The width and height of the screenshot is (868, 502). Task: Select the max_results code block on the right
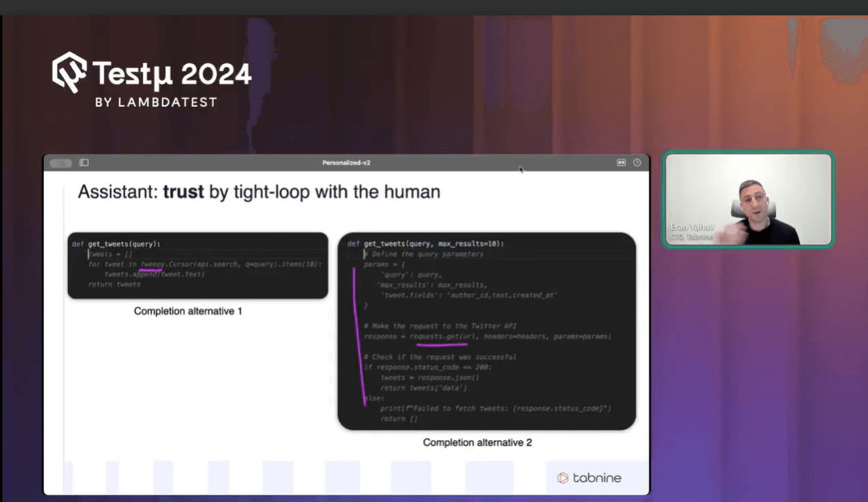(485, 330)
